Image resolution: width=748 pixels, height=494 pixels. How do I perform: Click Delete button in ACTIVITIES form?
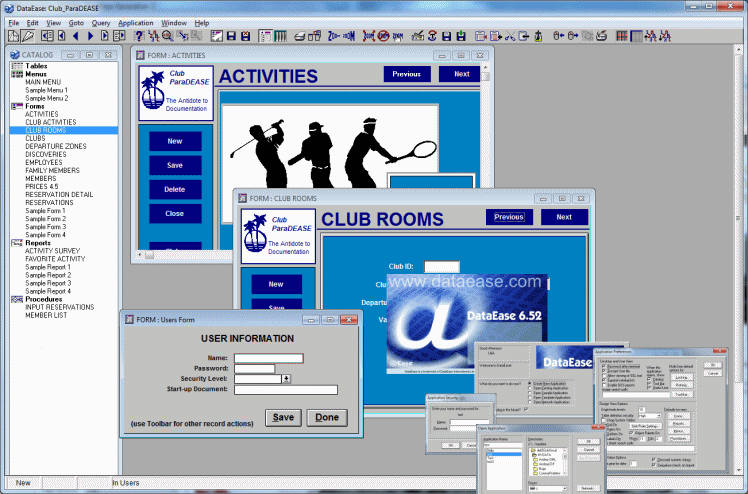pos(175,189)
